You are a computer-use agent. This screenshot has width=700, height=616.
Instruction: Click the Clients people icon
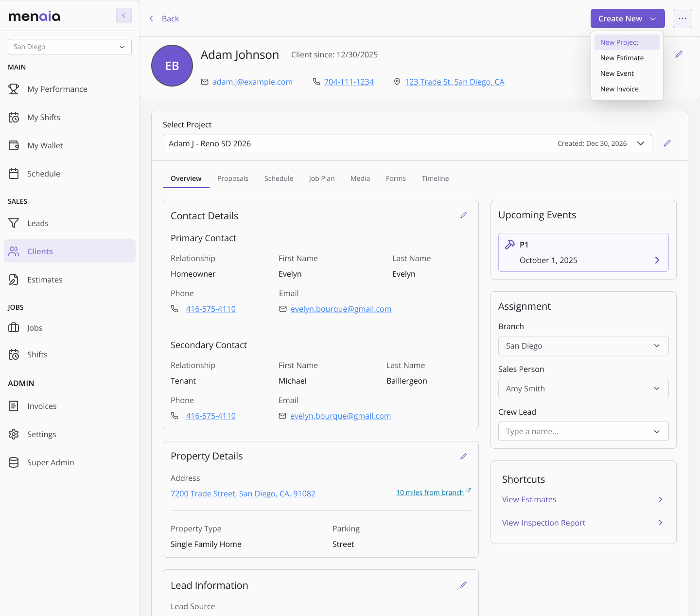pos(14,251)
